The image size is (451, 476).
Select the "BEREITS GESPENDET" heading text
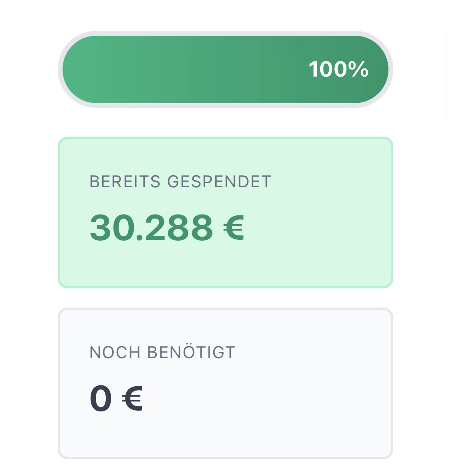pyautogui.click(x=180, y=182)
